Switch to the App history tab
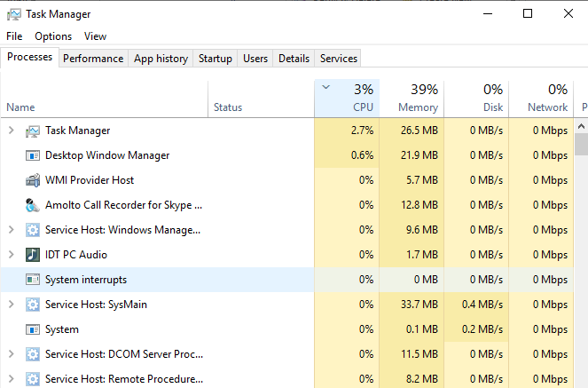The image size is (588, 388). [x=161, y=59]
